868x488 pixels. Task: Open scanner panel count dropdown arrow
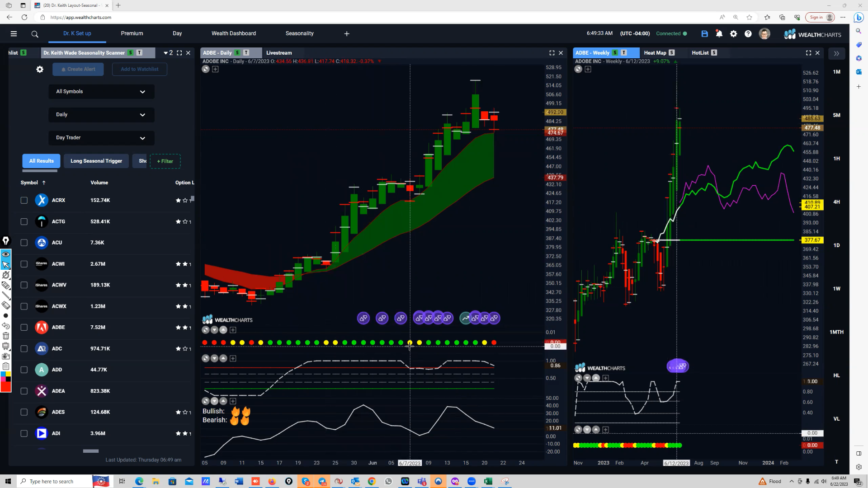[165, 53]
